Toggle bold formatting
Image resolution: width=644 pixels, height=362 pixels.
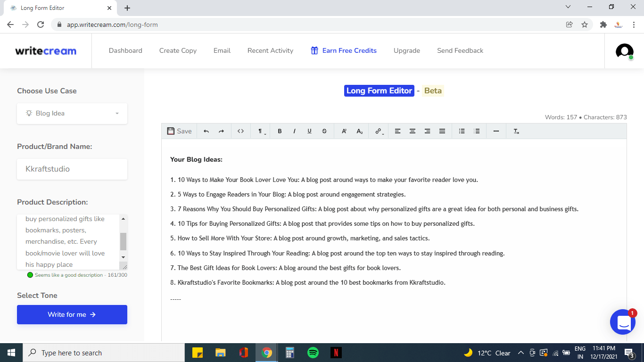point(280,131)
